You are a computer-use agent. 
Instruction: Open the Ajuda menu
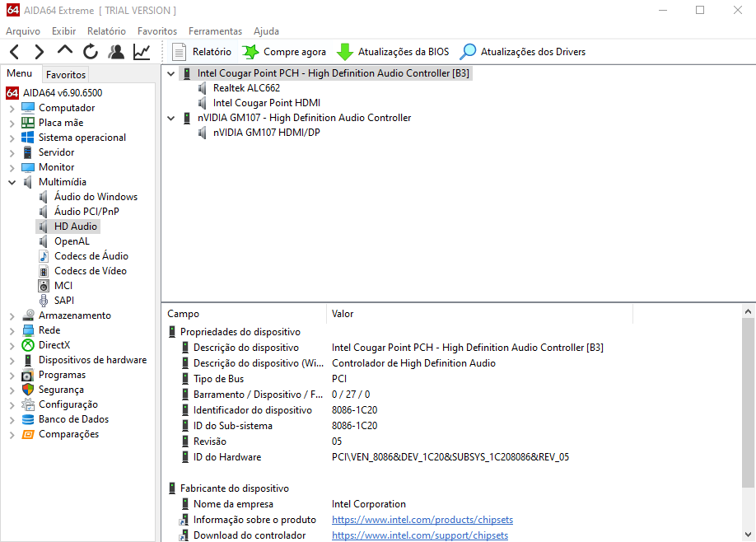pos(266,30)
